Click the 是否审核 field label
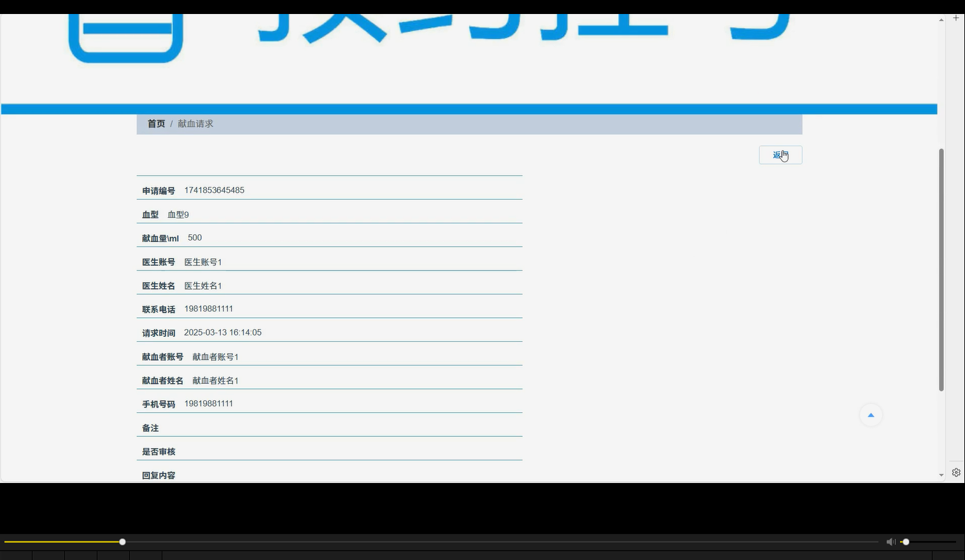Screen dimensions: 965x560 [x=158, y=452]
